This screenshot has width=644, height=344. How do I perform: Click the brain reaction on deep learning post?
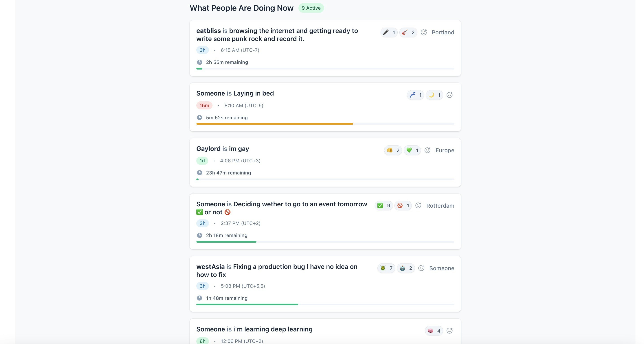click(x=434, y=331)
